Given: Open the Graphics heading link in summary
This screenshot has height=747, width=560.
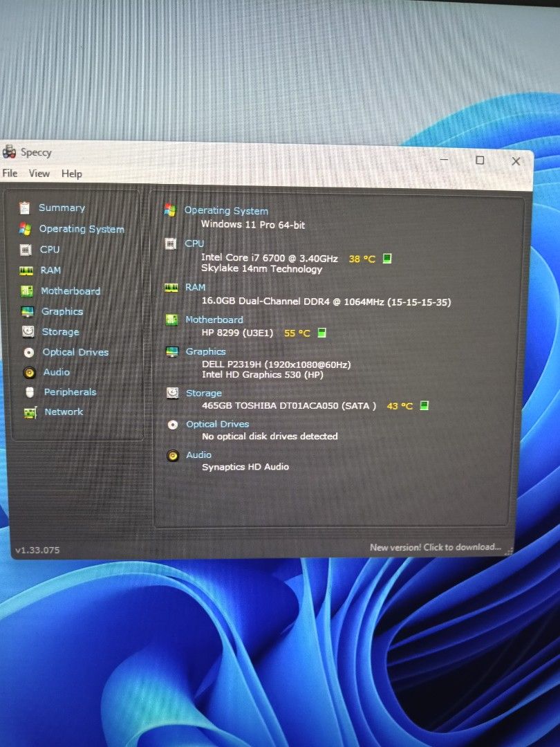Looking at the screenshot, I should (206, 351).
